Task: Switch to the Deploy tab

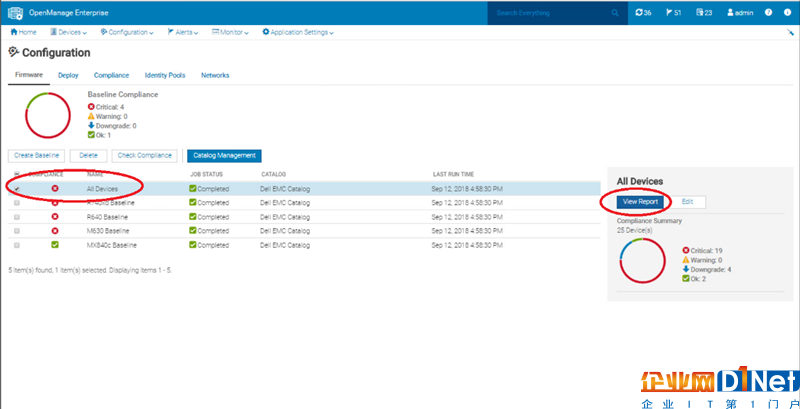Action: [68, 75]
